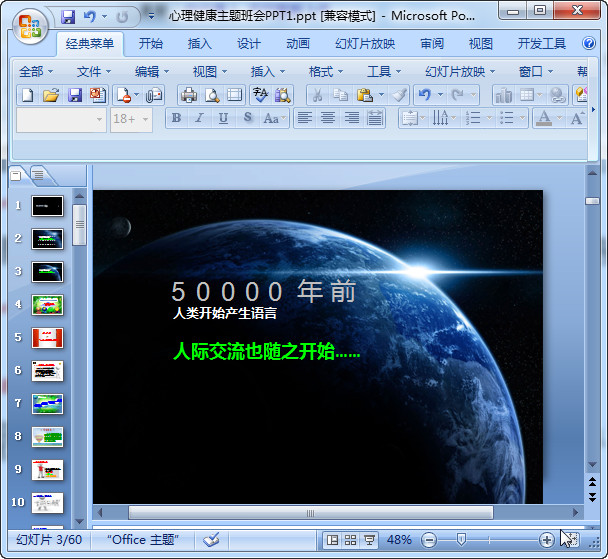This screenshot has height=559, width=608.
Task: Open the 编辑 classic menu
Action: [152, 71]
